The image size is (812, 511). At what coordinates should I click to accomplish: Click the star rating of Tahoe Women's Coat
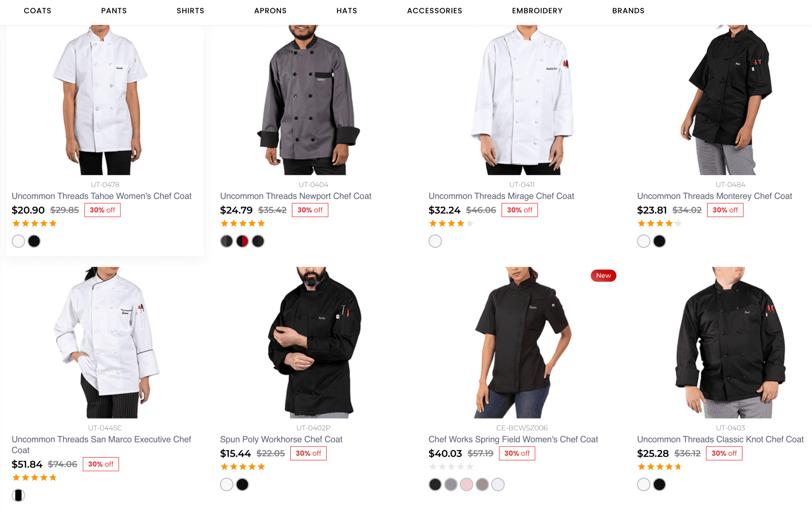pyautogui.click(x=34, y=223)
